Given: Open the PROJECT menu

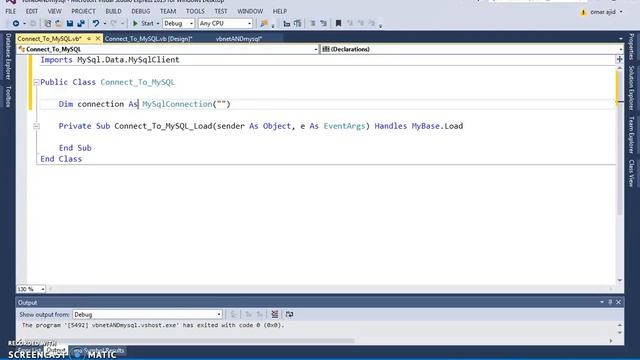Looking at the screenshot, I should (x=83, y=11).
